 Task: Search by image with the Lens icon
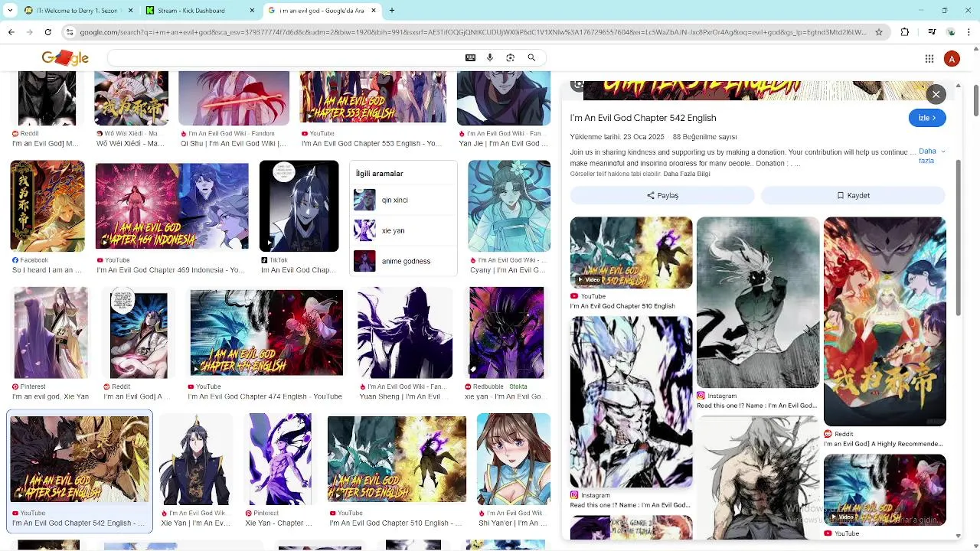pos(511,57)
